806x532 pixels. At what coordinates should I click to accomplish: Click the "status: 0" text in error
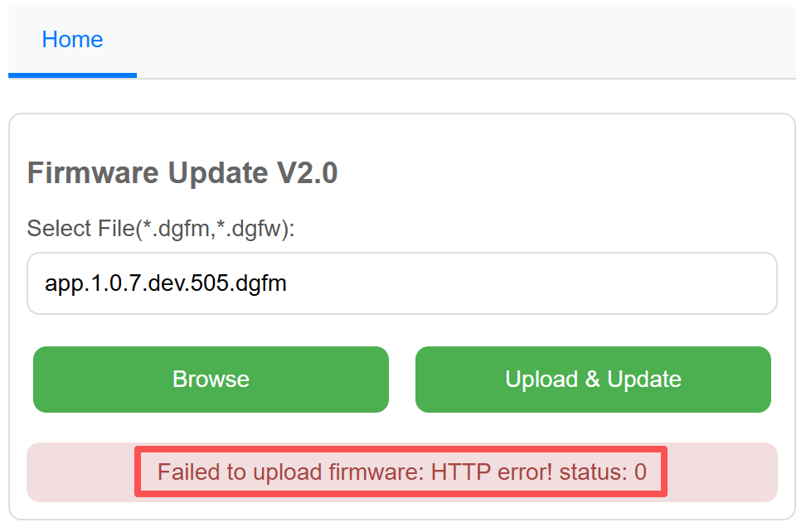[x=603, y=472]
